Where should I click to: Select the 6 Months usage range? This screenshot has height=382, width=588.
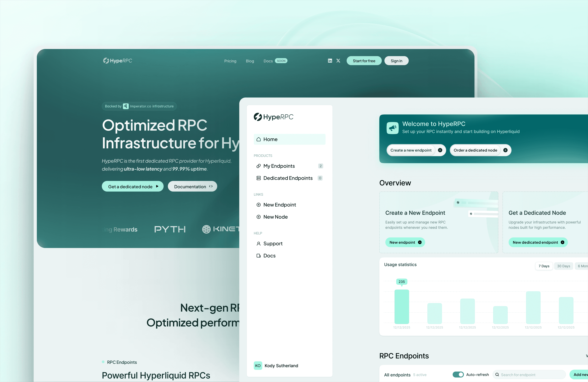(x=582, y=266)
